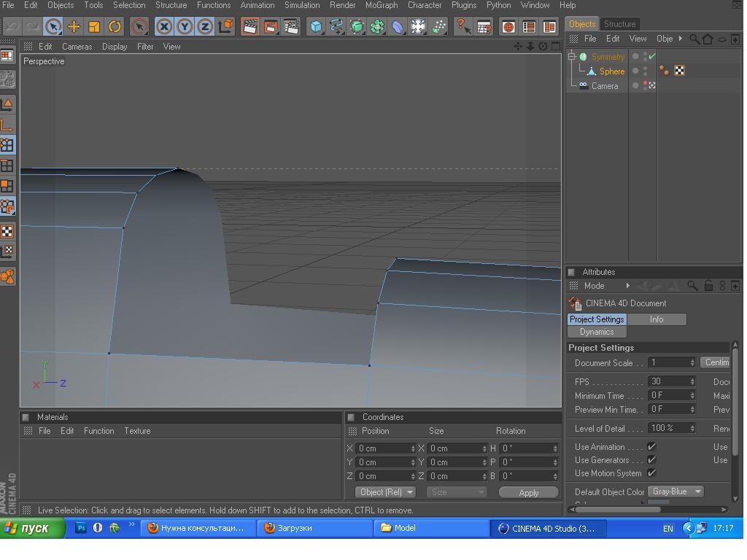Image resolution: width=747 pixels, height=560 pixels.
Task: Select the Scale tool in top toolbar
Action: (94, 27)
